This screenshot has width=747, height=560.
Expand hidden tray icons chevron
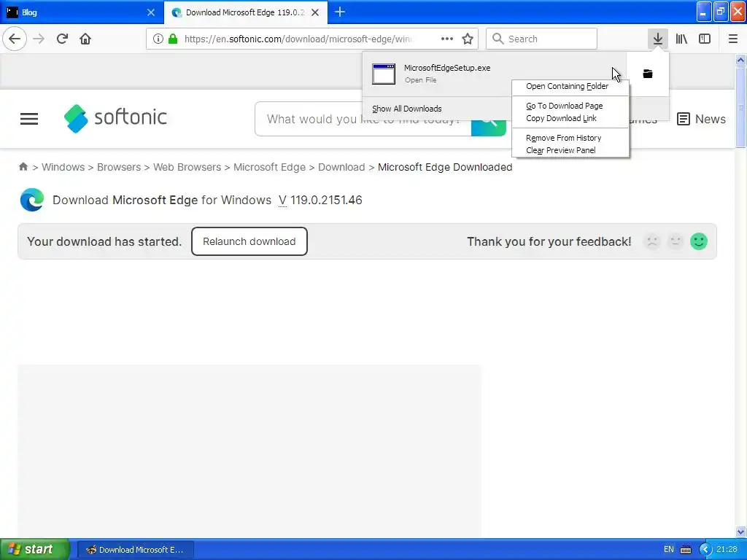click(x=705, y=550)
